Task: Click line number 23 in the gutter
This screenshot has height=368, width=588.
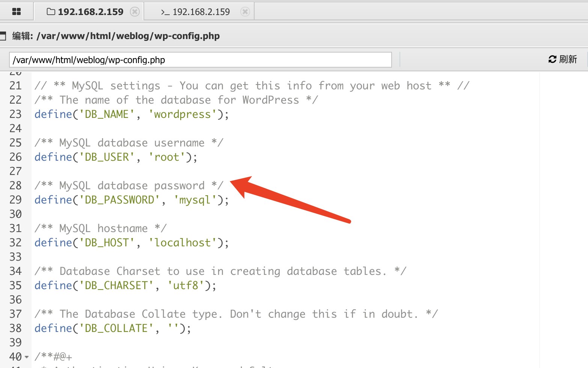Action: 15,114
